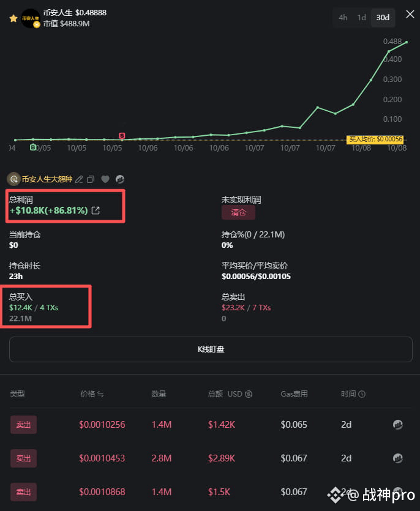Viewport: 420px width, 511px height.
Task: Click 卖出 tag in $2.89K row
Action: pos(23,458)
